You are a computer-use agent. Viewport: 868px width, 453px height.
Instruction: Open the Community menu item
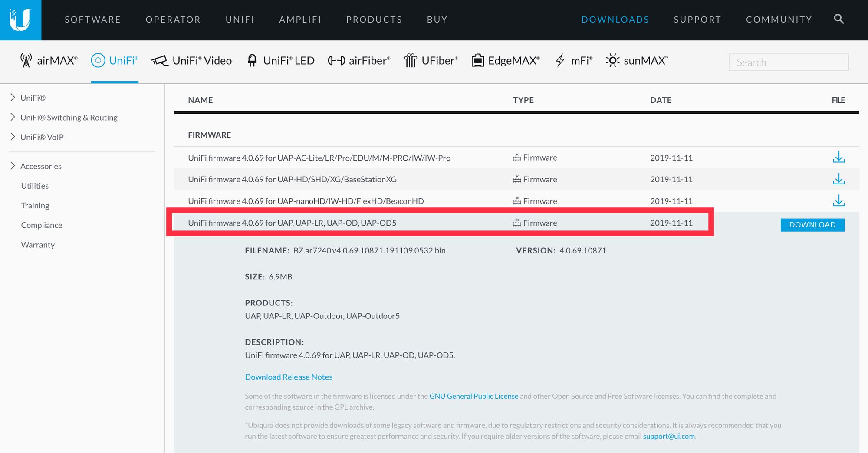(779, 20)
